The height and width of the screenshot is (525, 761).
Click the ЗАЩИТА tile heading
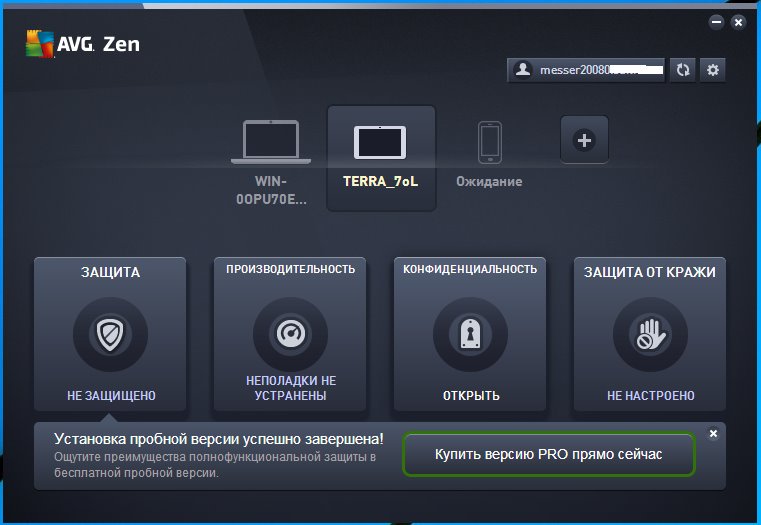pyautogui.click(x=110, y=272)
